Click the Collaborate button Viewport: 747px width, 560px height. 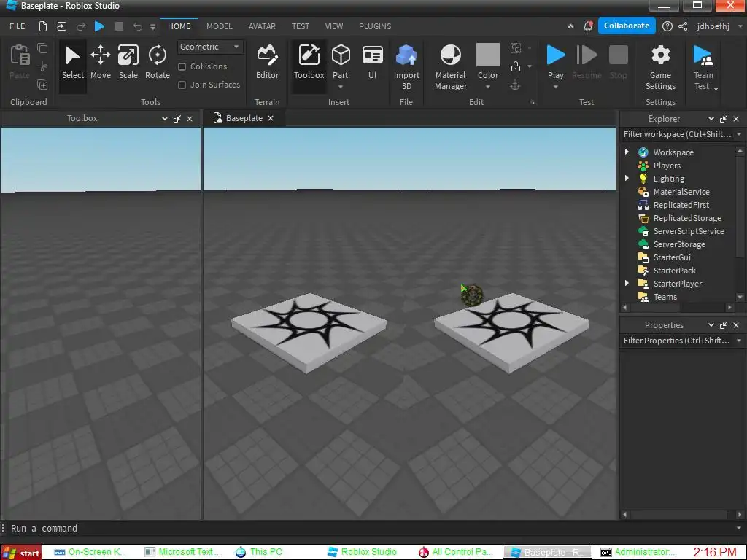point(627,26)
